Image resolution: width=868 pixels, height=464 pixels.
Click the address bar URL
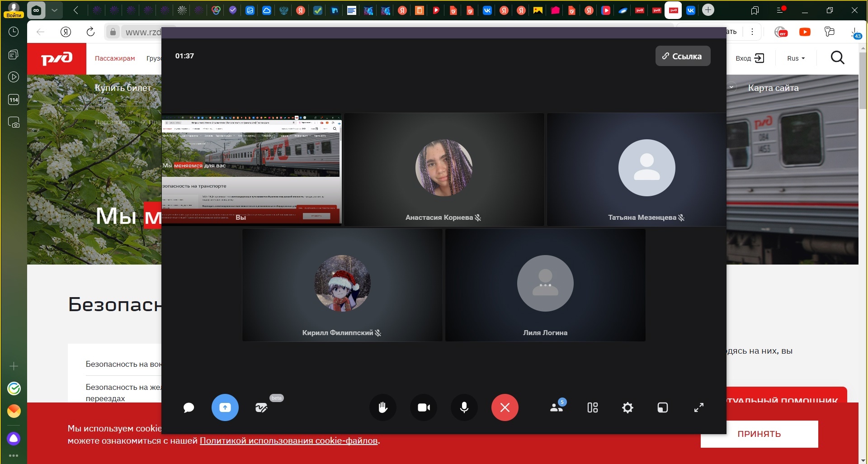(x=143, y=32)
